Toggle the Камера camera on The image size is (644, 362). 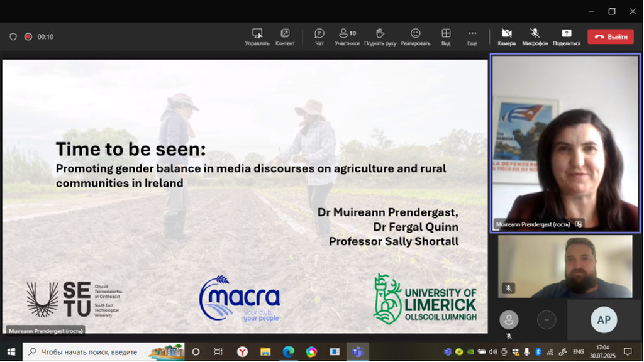pos(506,36)
